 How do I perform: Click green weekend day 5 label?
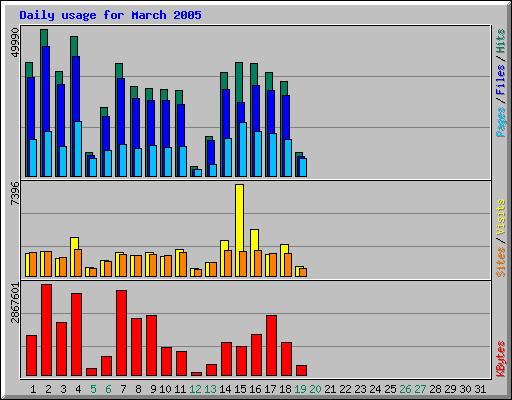point(93,389)
